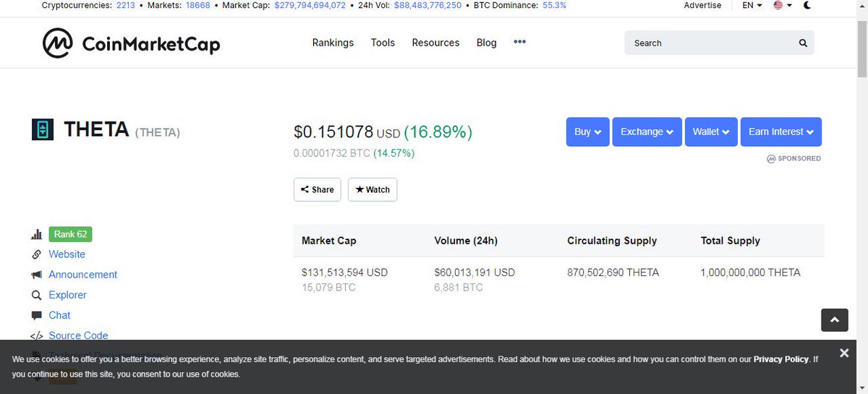The image size is (868, 394).
Task: Click the Chat bubble icon
Action: tap(36, 315)
